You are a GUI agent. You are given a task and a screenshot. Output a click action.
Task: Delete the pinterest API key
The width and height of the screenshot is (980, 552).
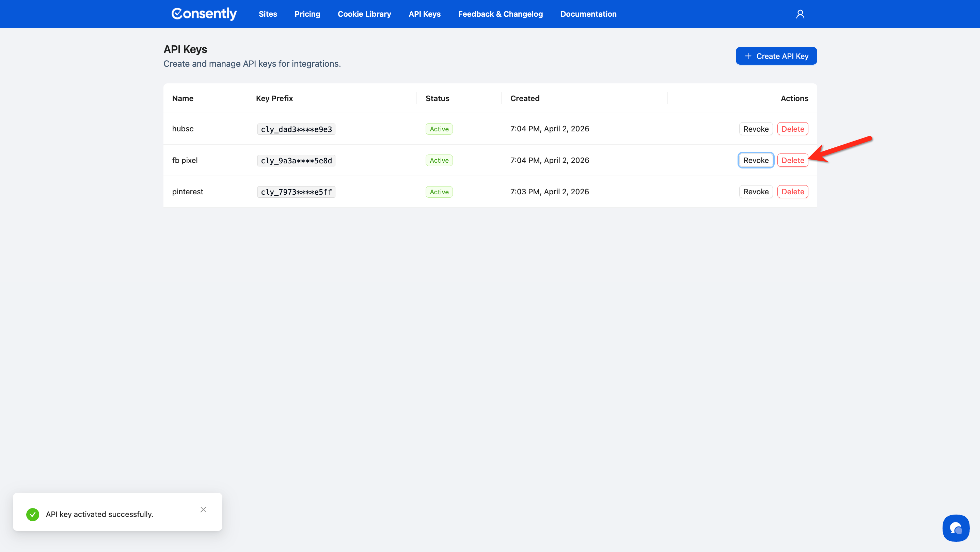[x=792, y=192]
